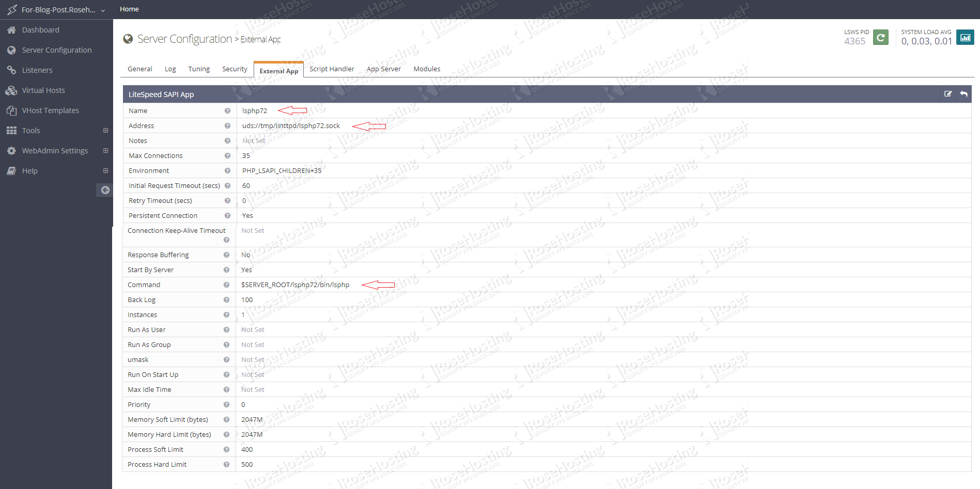Image resolution: width=980 pixels, height=489 pixels.
Task: Click the back arrow on the SAPI App panel
Action: (x=963, y=93)
